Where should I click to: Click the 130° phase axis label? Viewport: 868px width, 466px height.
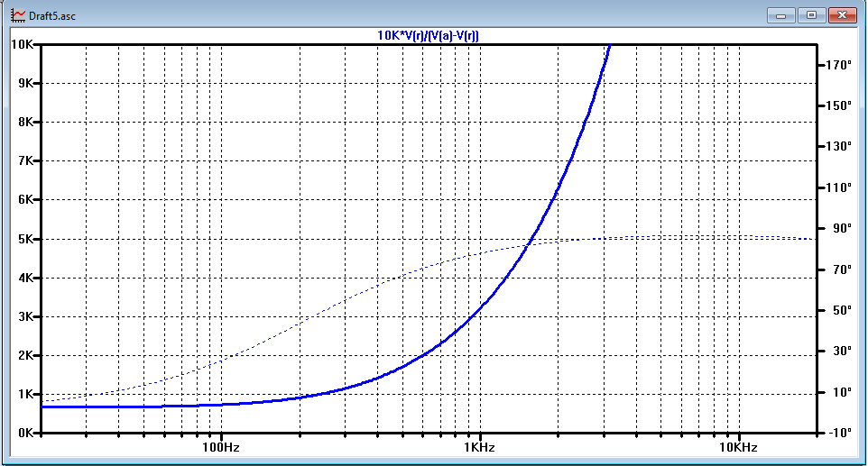click(838, 147)
